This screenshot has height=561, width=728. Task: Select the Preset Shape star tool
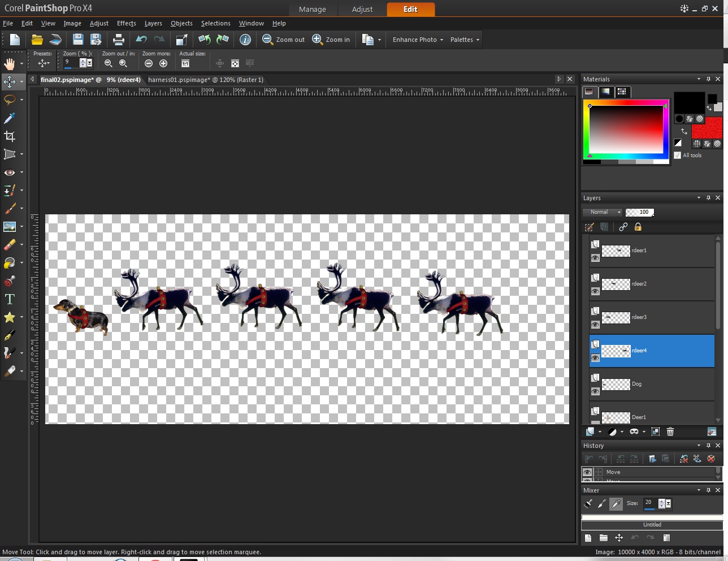pyautogui.click(x=10, y=317)
